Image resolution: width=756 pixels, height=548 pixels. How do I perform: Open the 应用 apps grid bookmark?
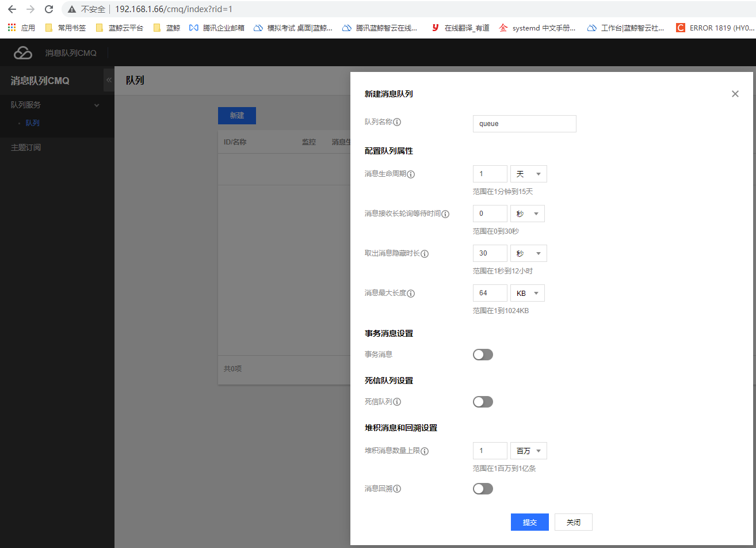tap(21, 28)
